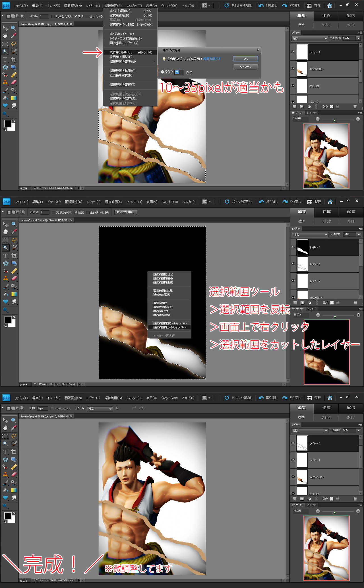Choose 選択範囲をカットしたレイヤー in the context menu
364x588 pixels.
pos(169,327)
